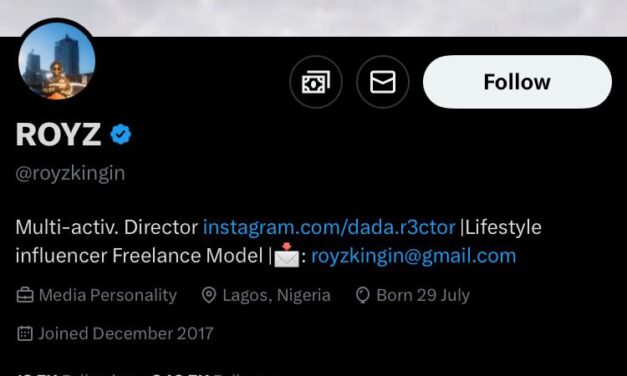Send a direct message via envelope icon
The height and width of the screenshot is (376, 627).
tap(383, 82)
